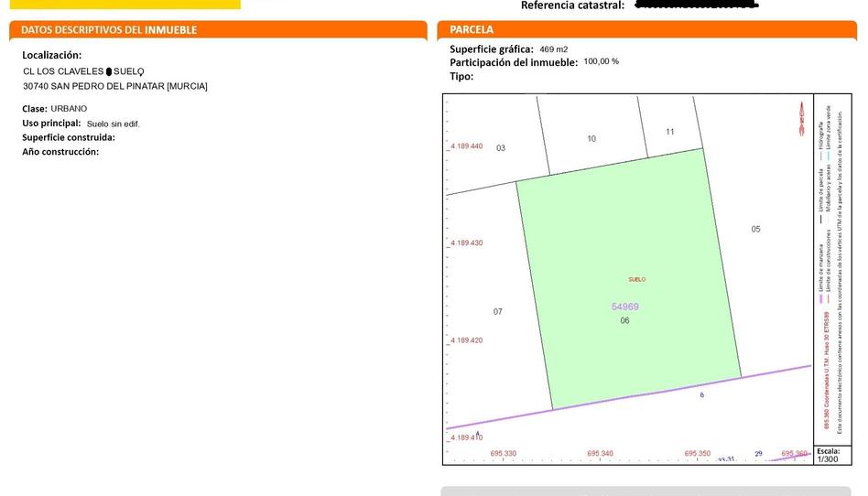Click neighboring parcel 05 on the map

(755, 229)
